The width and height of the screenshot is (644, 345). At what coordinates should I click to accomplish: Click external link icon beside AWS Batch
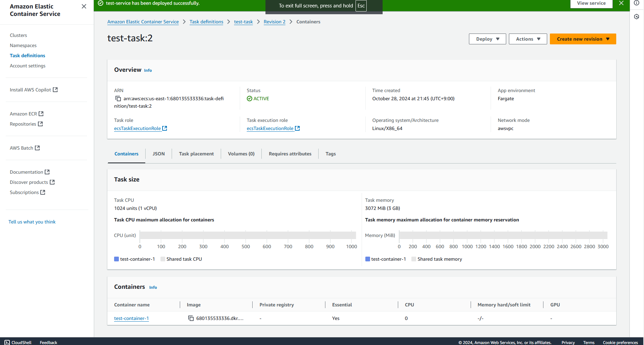(x=37, y=148)
